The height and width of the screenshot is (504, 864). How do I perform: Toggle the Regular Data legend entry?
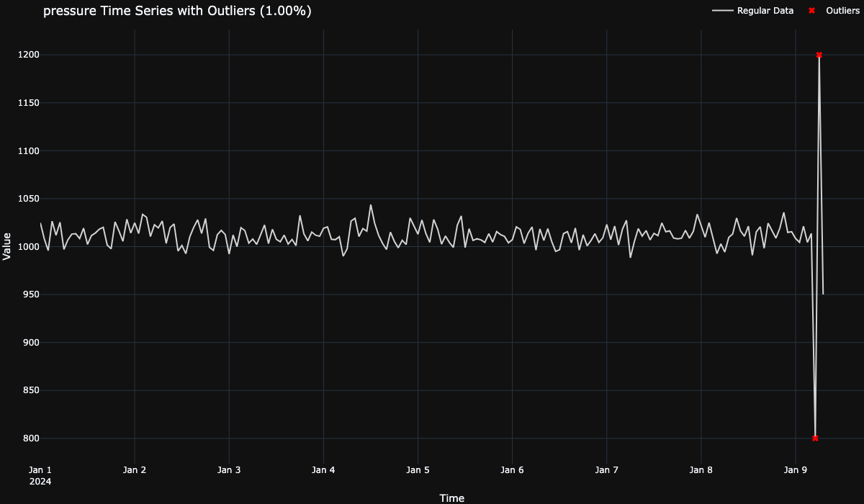[x=753, y=11]
